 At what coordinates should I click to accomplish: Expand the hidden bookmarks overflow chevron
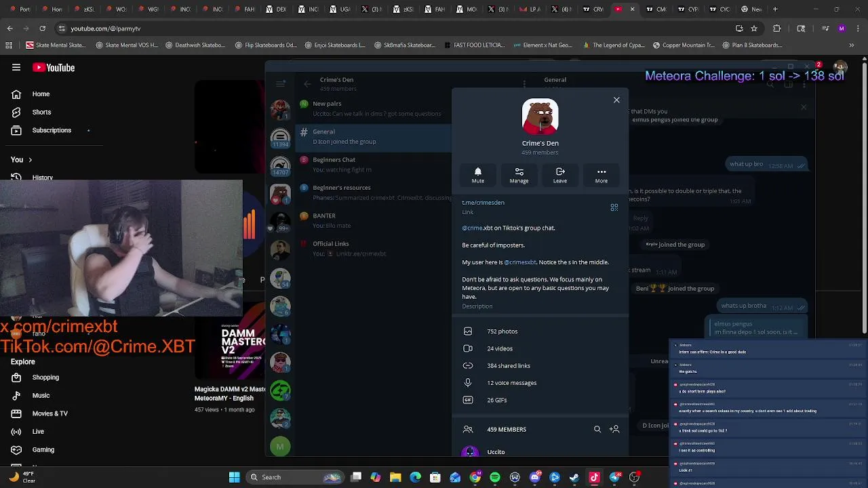[852, 45]
